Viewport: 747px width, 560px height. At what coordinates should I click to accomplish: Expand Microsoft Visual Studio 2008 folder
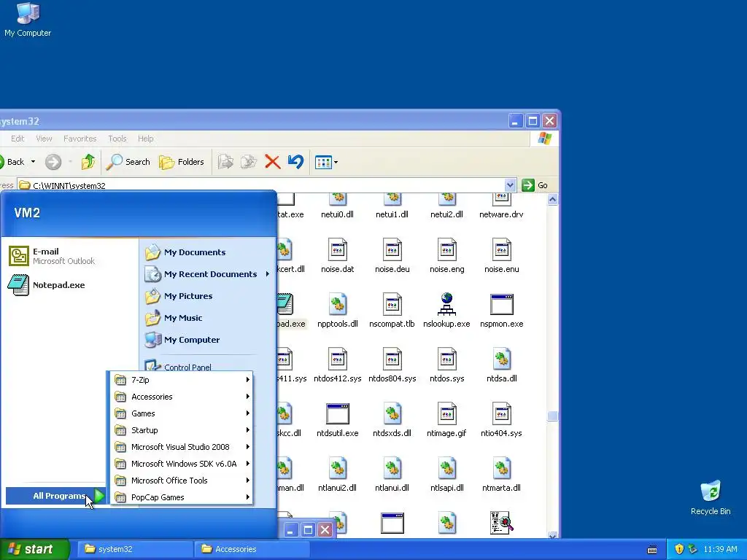click(182, 447)
